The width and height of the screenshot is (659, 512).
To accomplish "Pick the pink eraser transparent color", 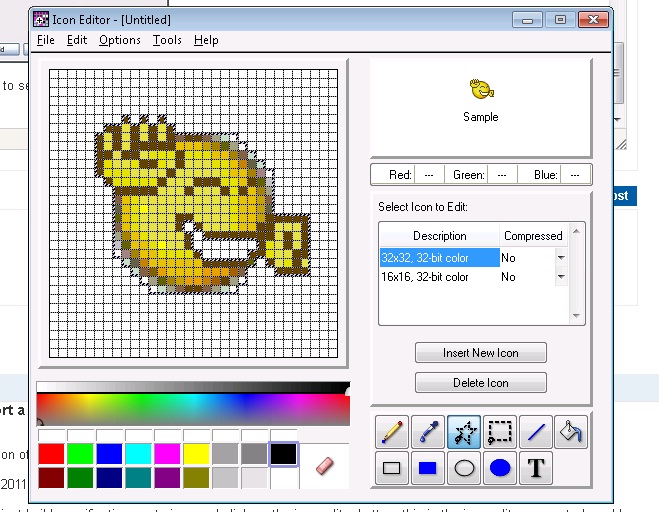I will (324, 466).
